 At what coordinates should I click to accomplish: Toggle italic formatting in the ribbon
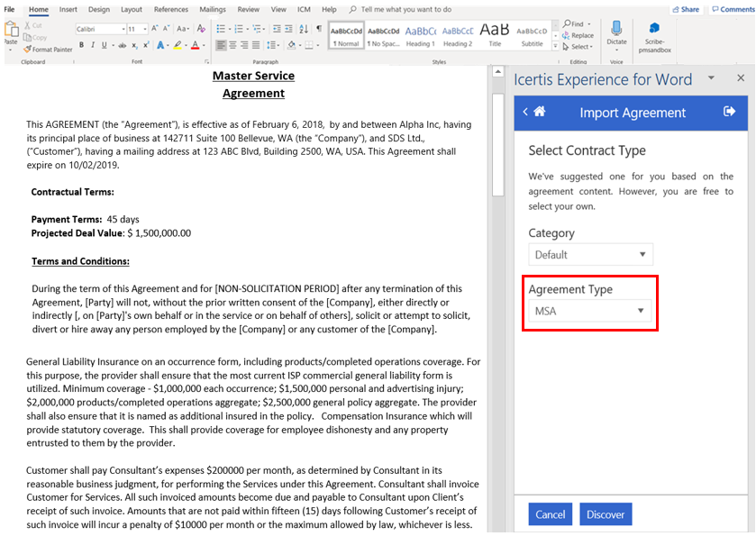coord(93,45)
